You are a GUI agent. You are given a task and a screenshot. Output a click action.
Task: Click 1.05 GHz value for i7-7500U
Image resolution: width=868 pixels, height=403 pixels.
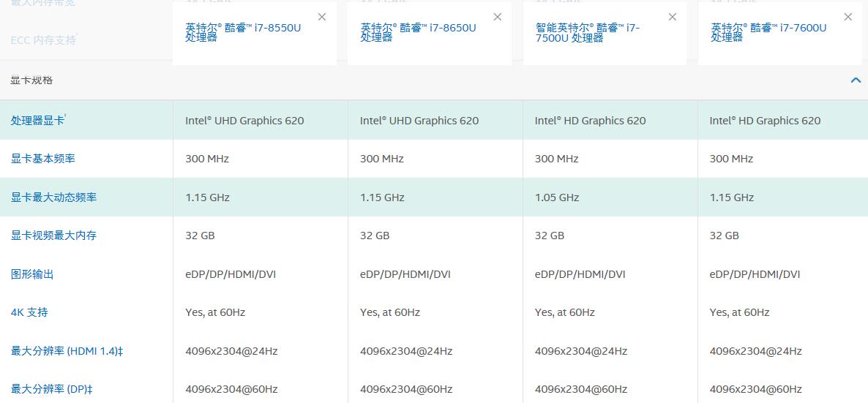557,197
